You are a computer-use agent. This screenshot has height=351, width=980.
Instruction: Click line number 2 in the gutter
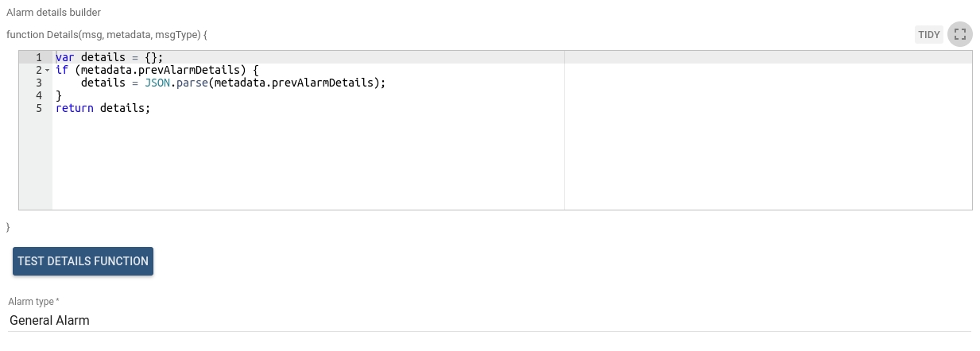coord(37,71)
